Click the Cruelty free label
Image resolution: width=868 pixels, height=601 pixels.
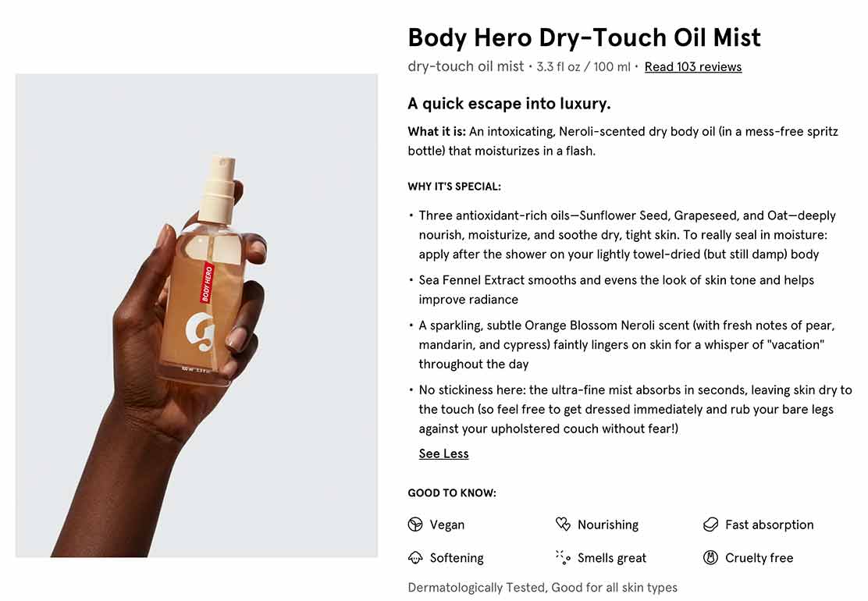pos(759,558)
